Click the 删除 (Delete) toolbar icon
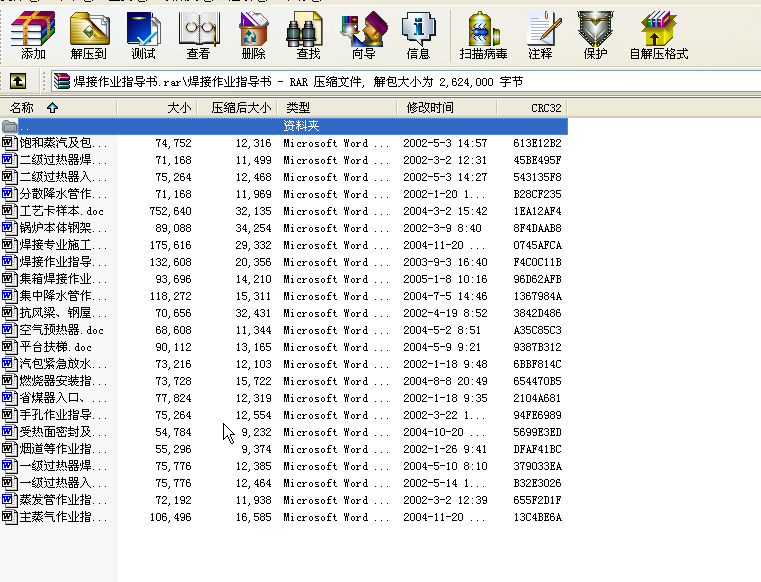The width and height of the screenshot is (761, 582). pos(254,35)
